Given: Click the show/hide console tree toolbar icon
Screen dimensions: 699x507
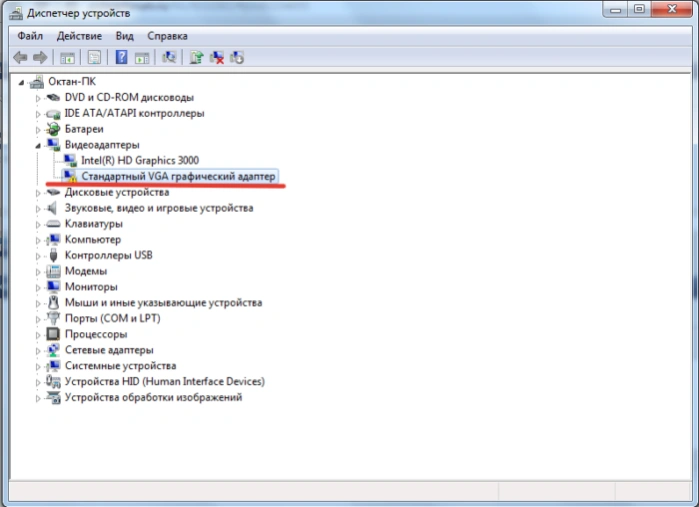Looking at the screenshot, I should tap(67, 58).
